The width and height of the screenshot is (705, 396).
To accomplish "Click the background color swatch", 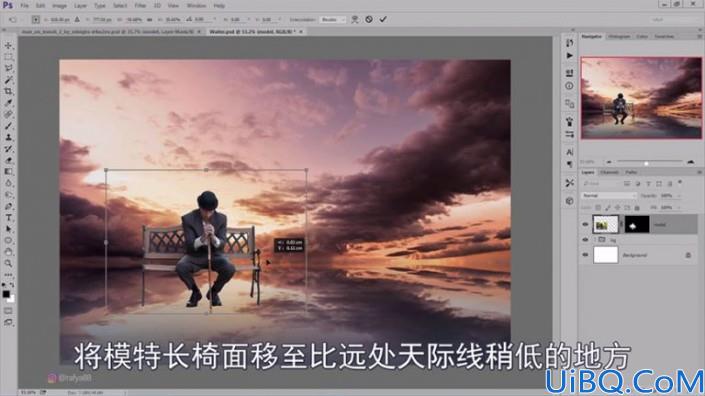I will [11, 298].
